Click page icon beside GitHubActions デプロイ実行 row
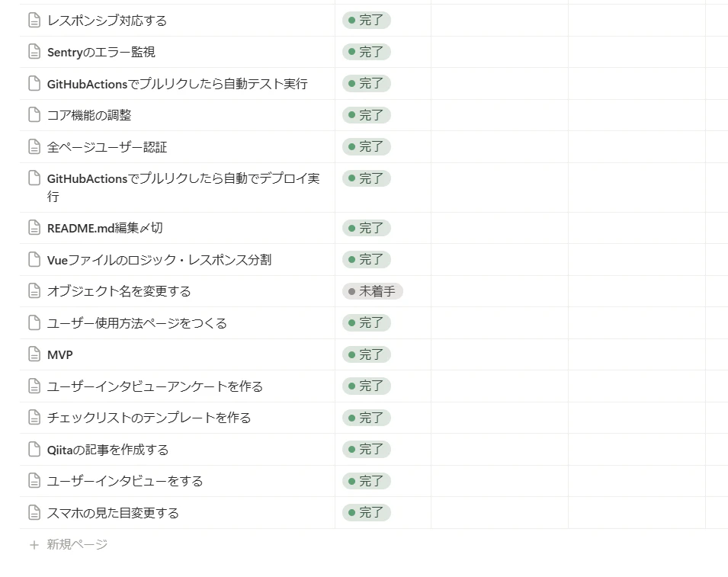 pos(34,178)
